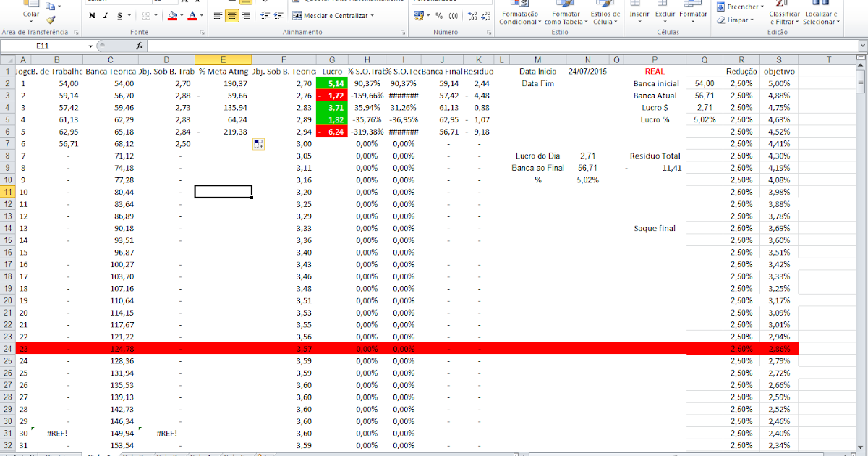
Task: Open underline style dropdown arrow
Action: 129,15
